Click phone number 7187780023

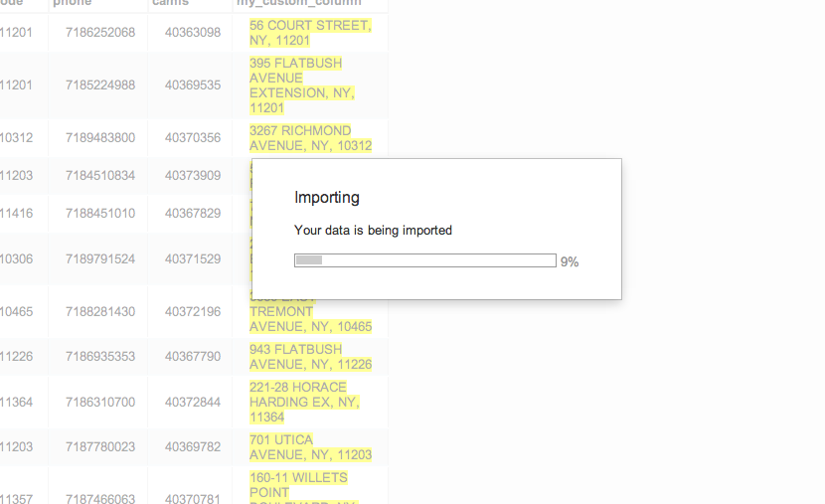tap(100, 447)
